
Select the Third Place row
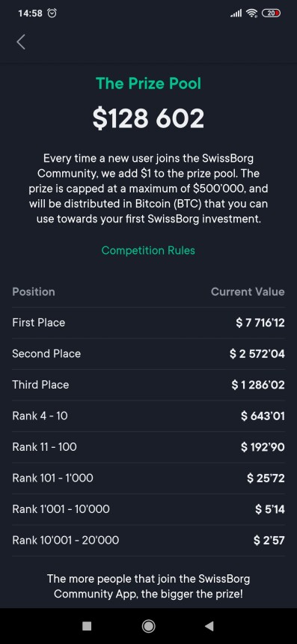(x=148, y=385)
